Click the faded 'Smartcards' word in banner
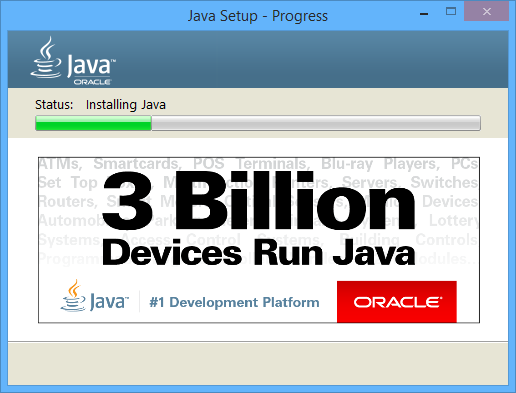This screenshot has width=516, height=393. click(137, 164)
